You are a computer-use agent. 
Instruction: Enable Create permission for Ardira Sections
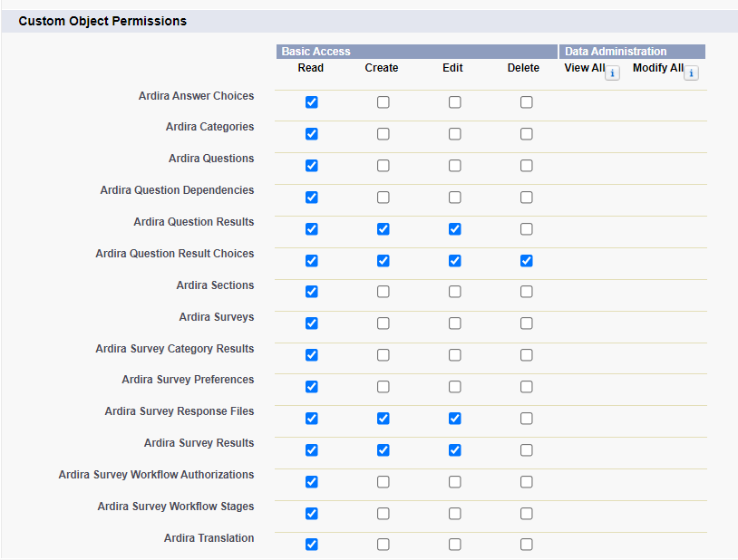(x=383, y=292)
